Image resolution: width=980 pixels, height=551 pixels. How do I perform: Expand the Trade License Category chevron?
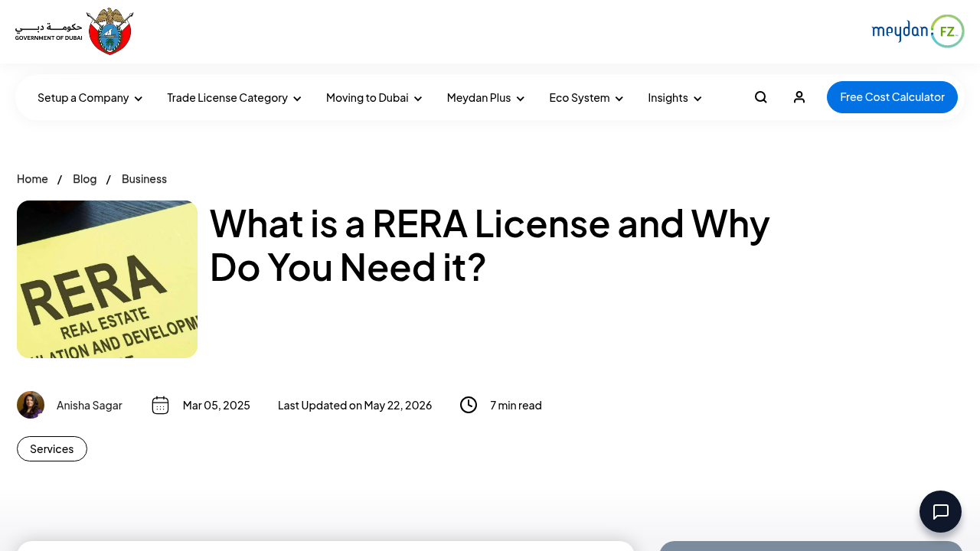[x=297, y=99]
